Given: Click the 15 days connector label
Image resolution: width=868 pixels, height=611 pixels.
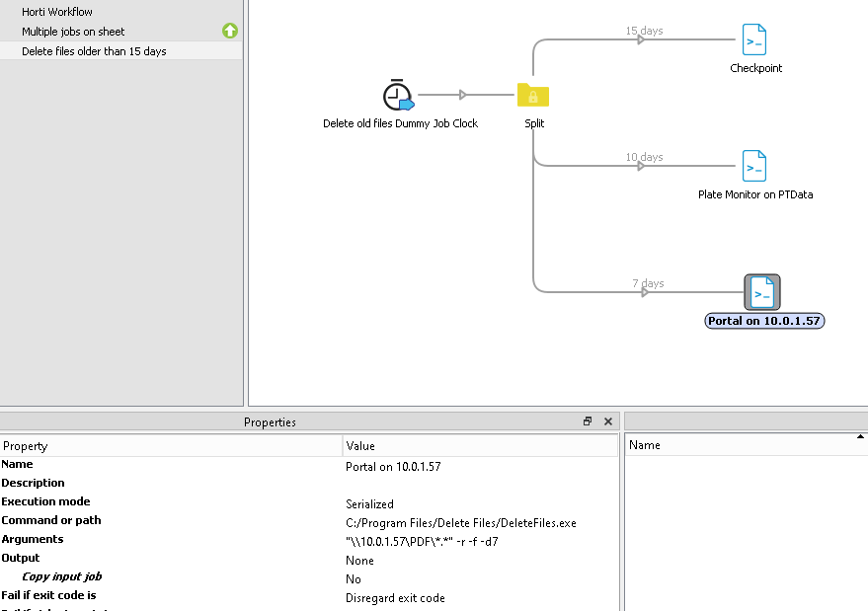Looking at the screenshot, I should pos(644,31).
